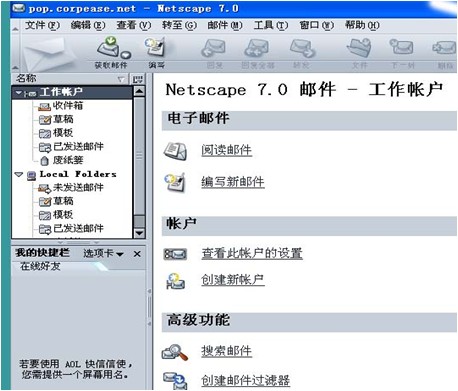Open the 查看(V) menu
458x391 pixels.
click(x=134, y=25)
